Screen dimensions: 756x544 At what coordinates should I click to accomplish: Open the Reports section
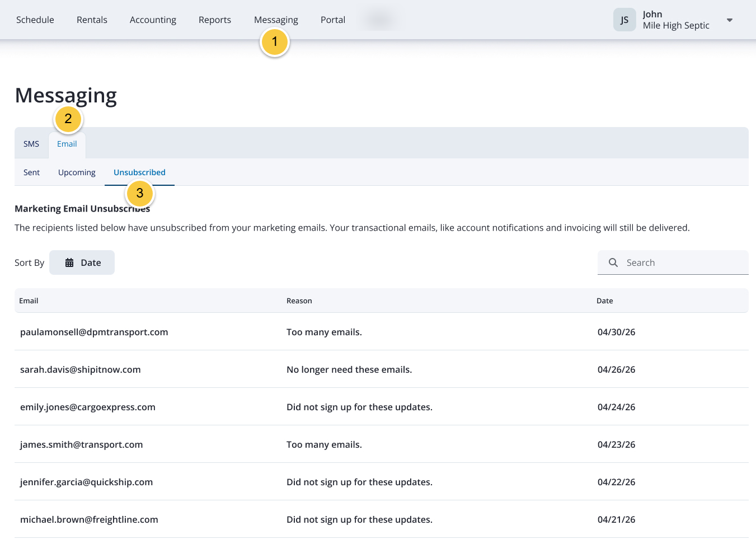[215, 20]
